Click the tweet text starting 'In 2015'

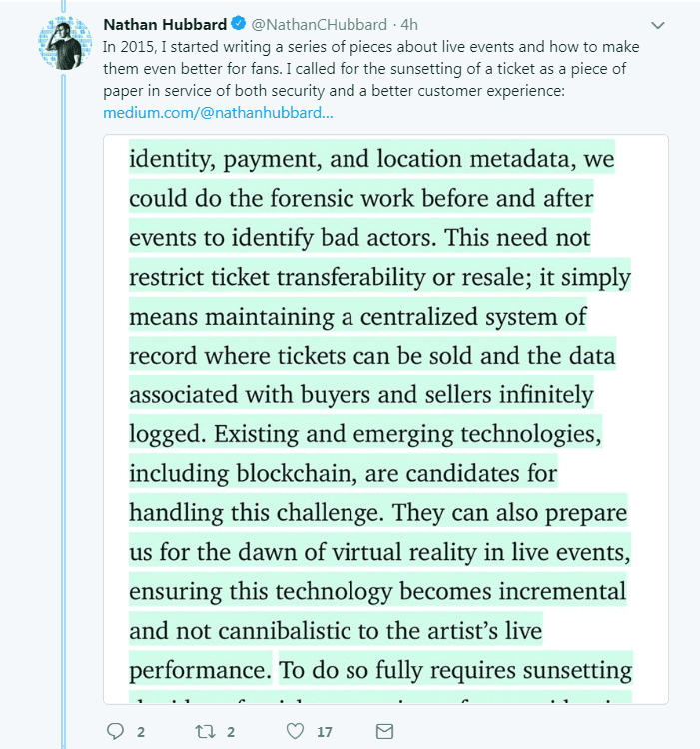click(371, 68)
